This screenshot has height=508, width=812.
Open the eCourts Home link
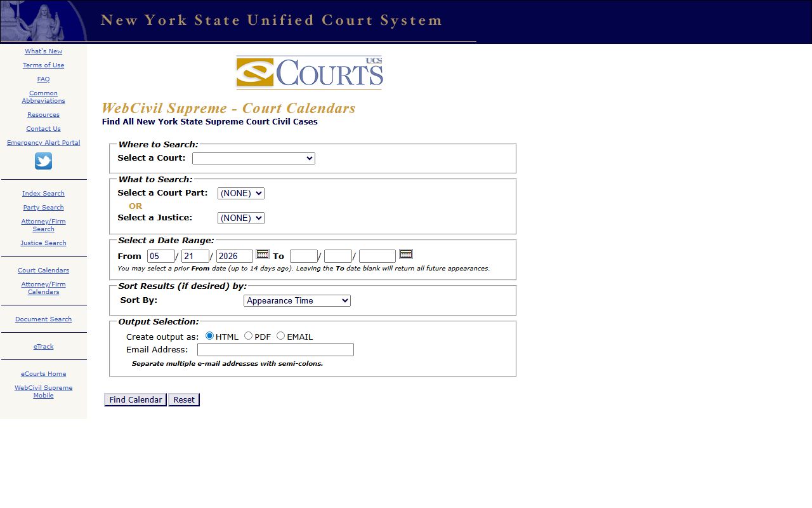(43, 374)
